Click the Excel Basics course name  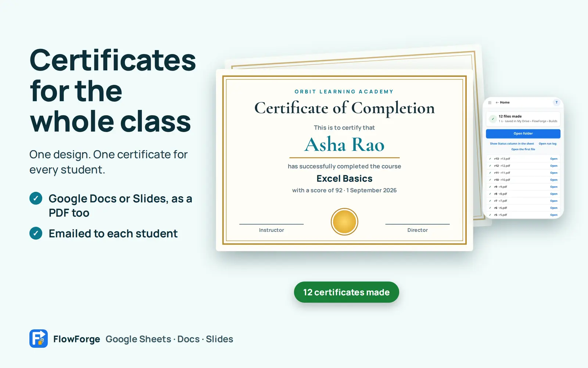coord(344,178)
